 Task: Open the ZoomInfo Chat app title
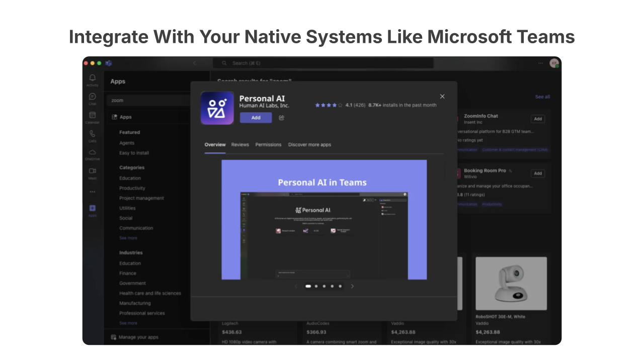(481, 116)
